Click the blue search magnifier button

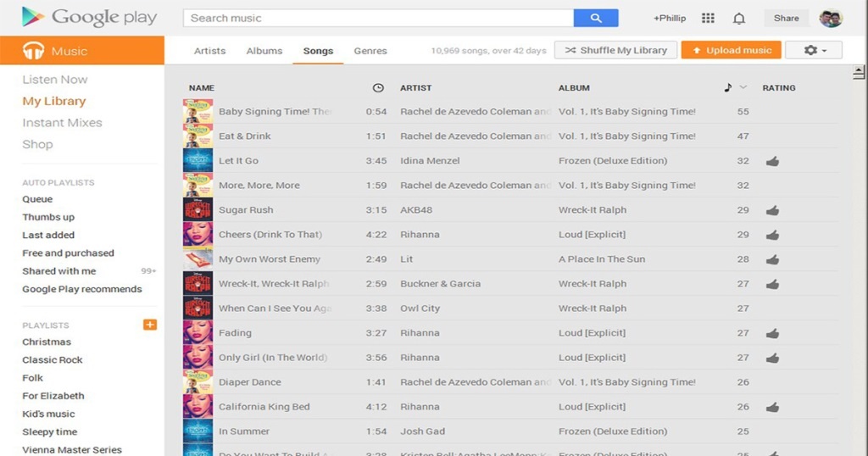(596, 18)
